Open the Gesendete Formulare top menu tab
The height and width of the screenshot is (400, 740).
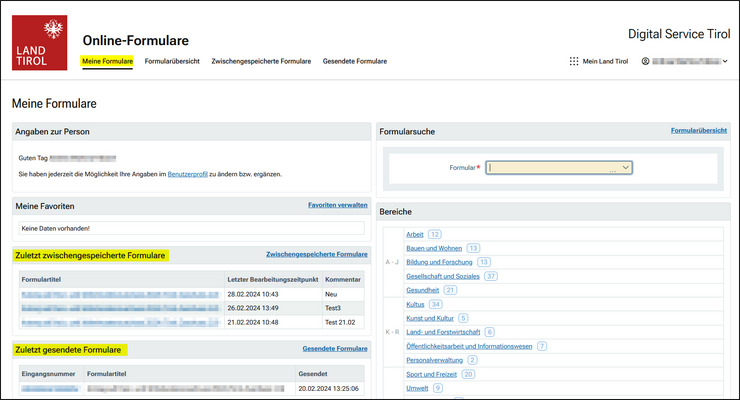tap(355, 61)
